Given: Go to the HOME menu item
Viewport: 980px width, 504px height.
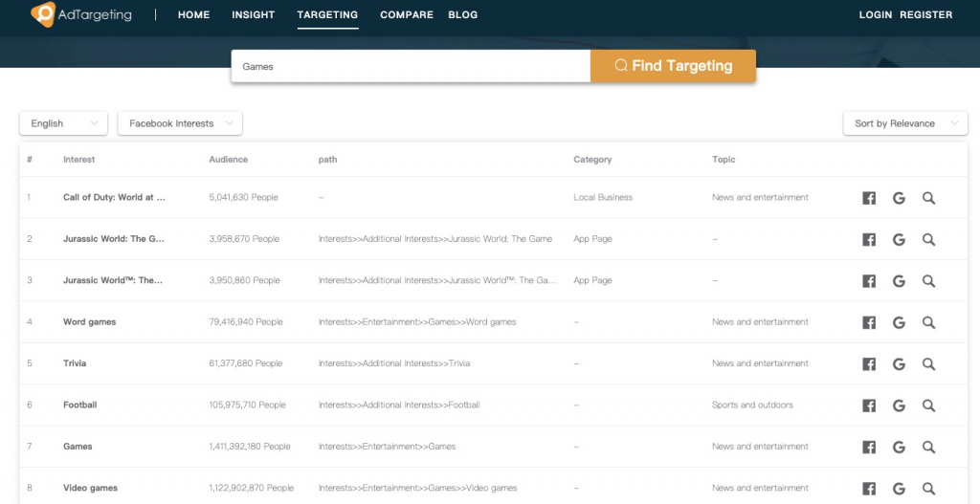Looking at the screenshot, I should [x=193, y=15].
